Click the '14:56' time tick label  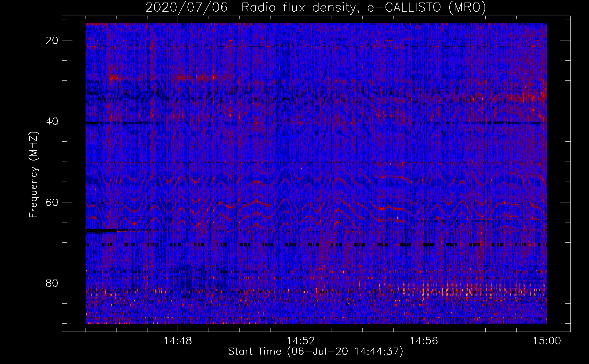424,341
